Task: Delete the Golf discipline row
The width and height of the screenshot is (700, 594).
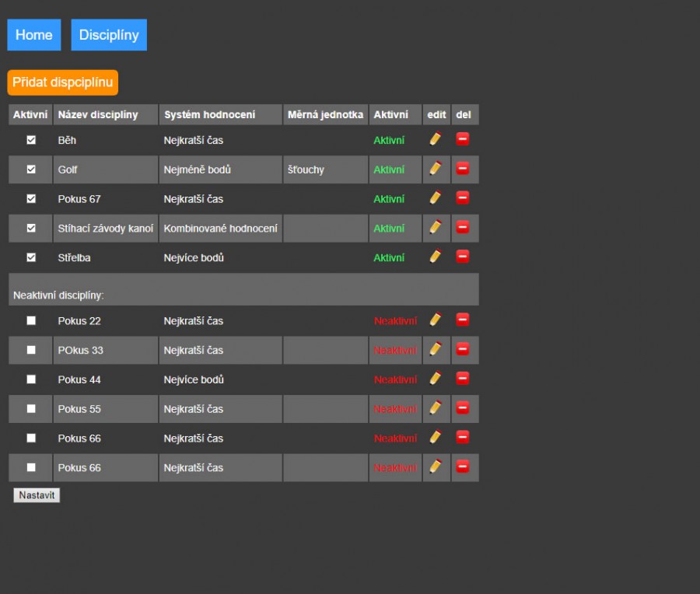Action: coord(462,168)
